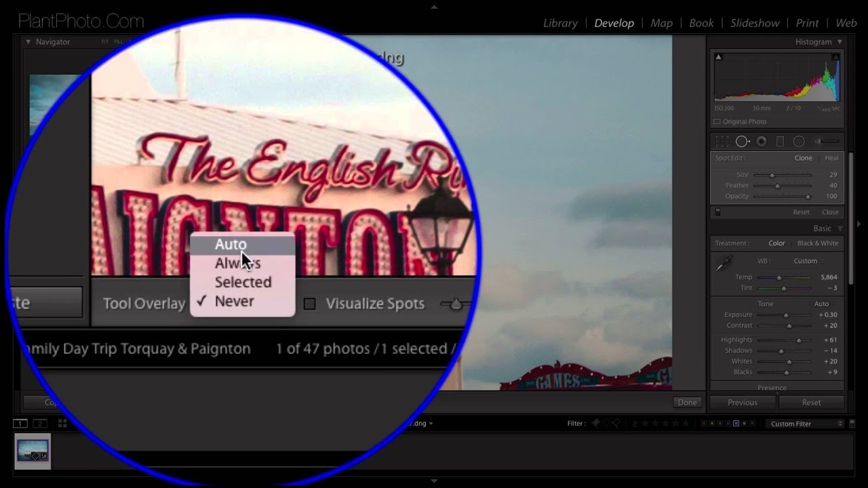Viewport: 868px width, 488px height.
Task: Pick the White Balance eyedropper
Action: (x=724, y=264)
